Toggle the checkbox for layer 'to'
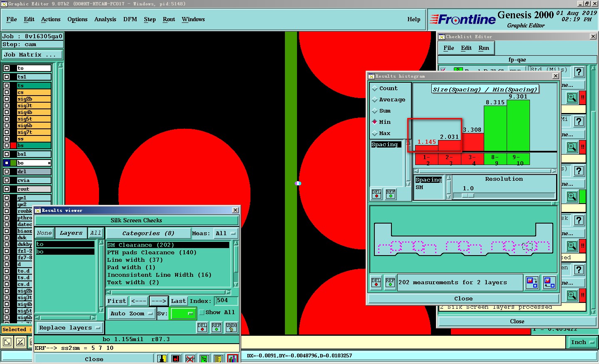Viewport: 599px width, 364px height. pos(7,68)
